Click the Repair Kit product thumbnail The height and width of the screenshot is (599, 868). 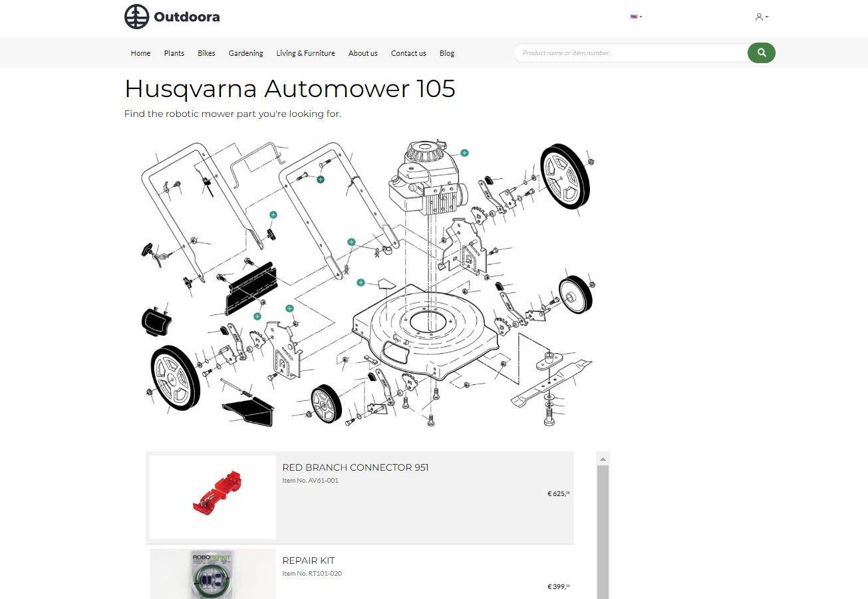pos(213,574)
